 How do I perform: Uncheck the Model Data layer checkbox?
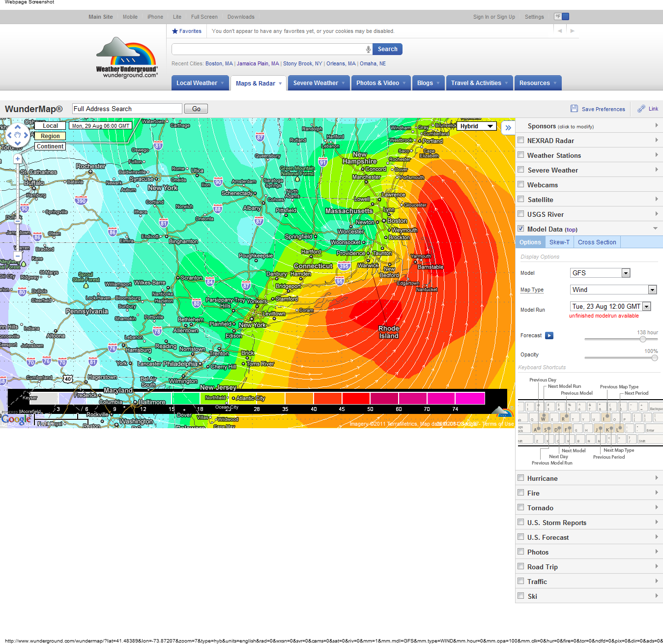[x=520, y=229]
